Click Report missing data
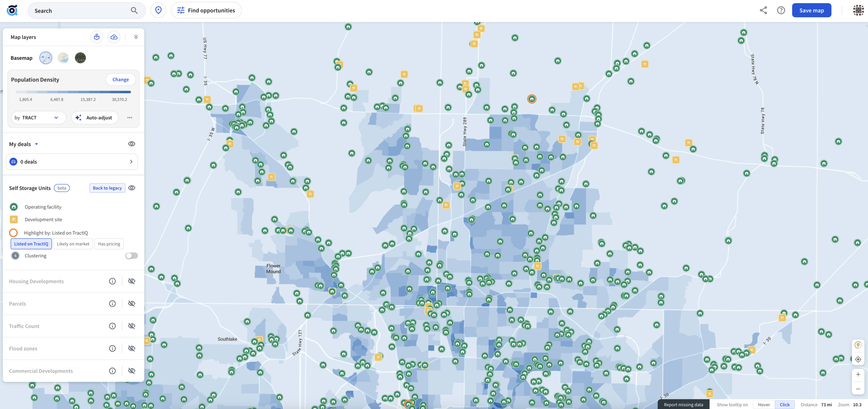 (684, 405)
